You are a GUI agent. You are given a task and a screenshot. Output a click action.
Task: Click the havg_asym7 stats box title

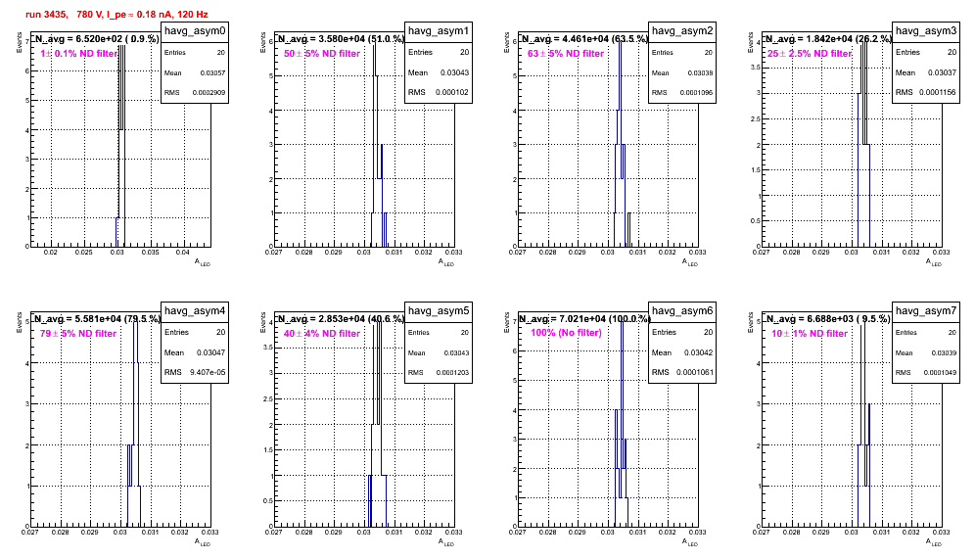point(926,310)
